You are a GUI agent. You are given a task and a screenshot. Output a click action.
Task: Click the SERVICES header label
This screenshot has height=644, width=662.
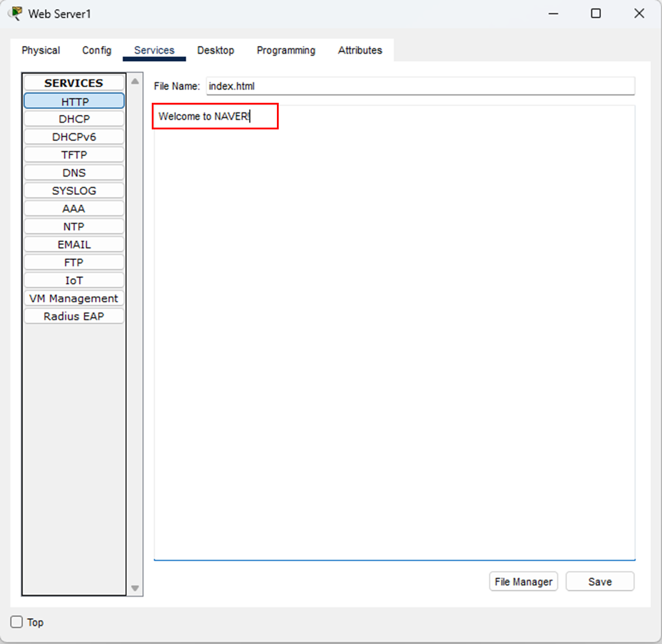tap(74, 83)
